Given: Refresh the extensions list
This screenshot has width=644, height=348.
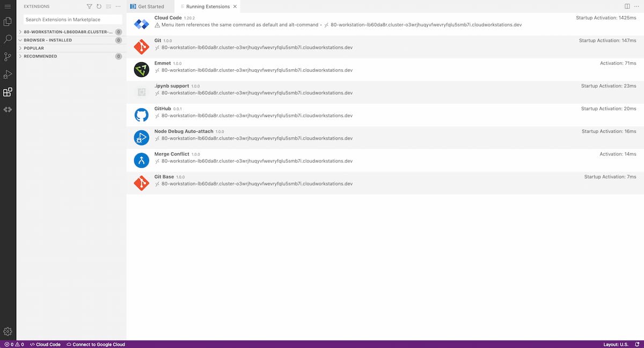Looking at the screenshot, I should 99,6.
